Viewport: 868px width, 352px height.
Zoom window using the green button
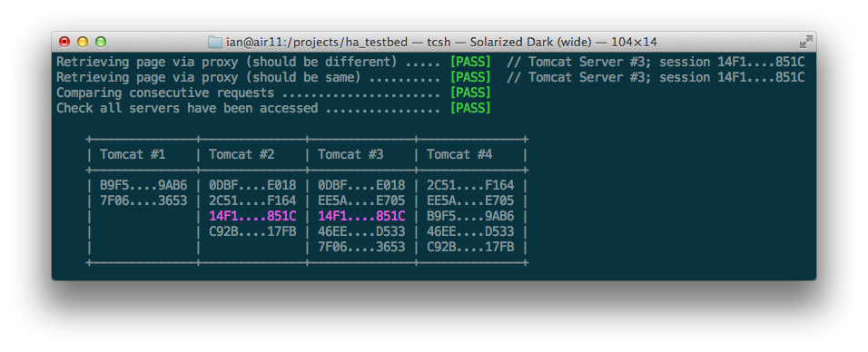(100, 42)
